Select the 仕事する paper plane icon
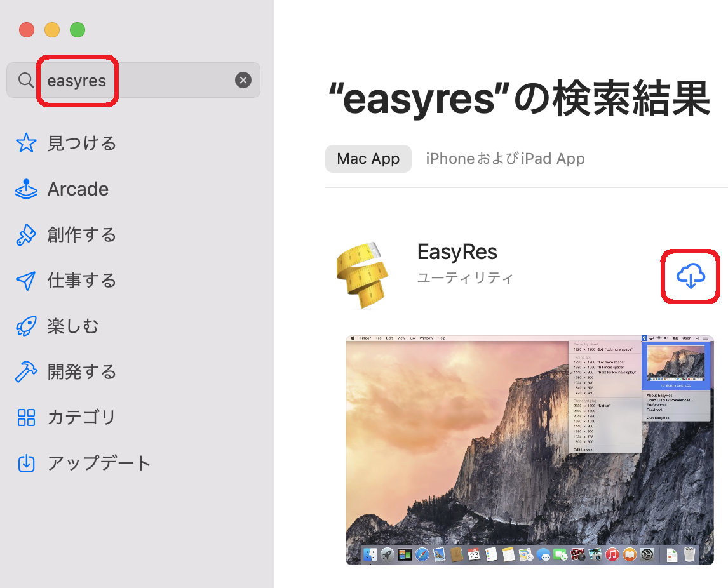 26,281
